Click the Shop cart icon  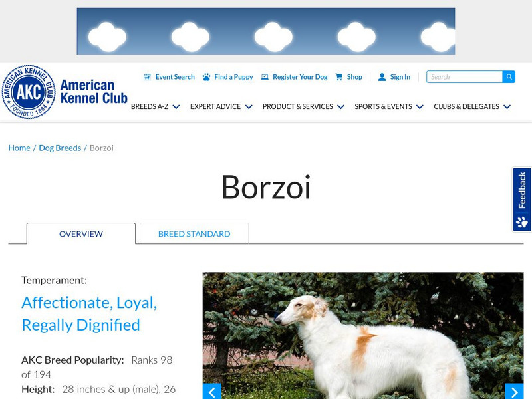click(x=339, y=77)
